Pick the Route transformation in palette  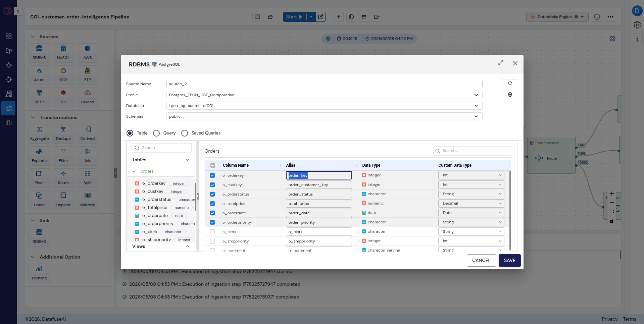click(x=63, y=177)
